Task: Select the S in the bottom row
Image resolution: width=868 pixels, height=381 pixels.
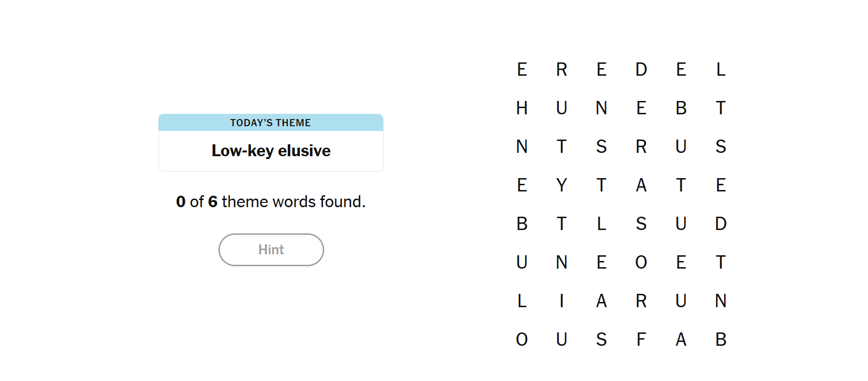Action: [x=601, y=339]
